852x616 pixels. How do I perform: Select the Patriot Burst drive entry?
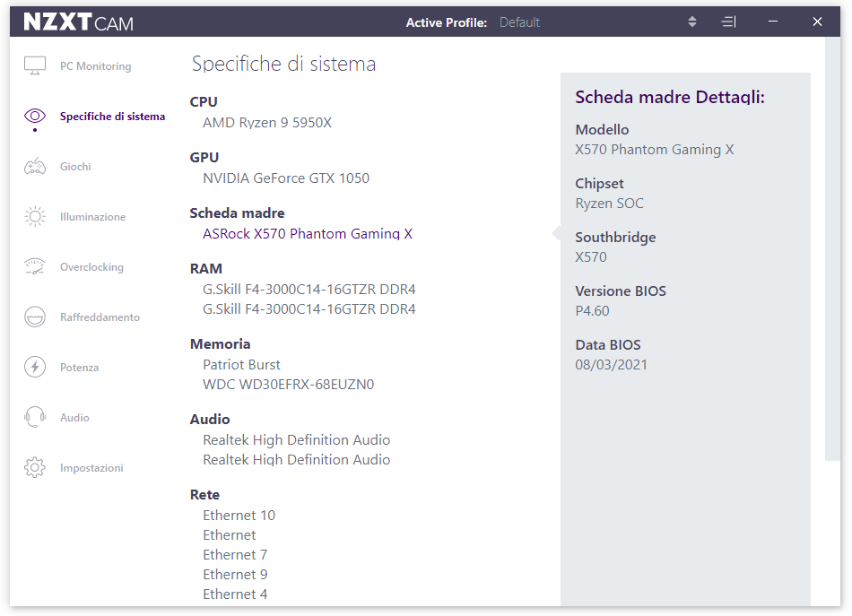pos(242,365)
